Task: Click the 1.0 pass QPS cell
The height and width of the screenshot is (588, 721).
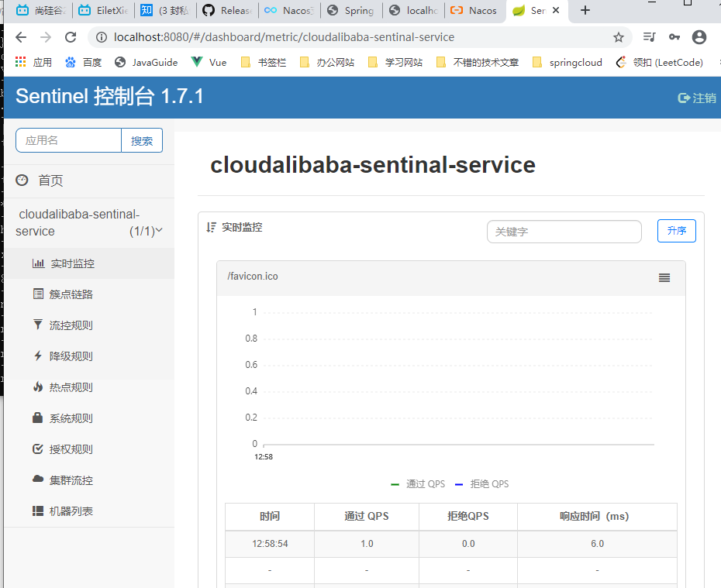Action: tap(367, 544)
